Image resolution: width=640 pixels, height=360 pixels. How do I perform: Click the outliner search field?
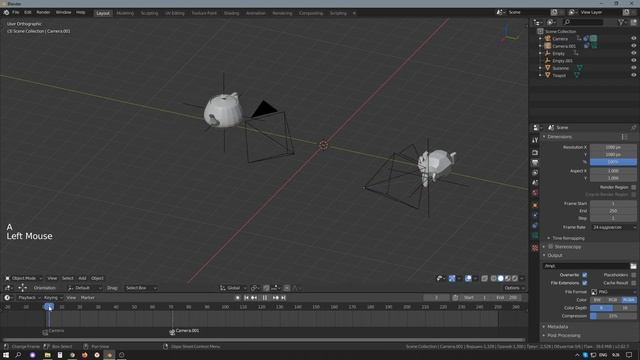583,22
